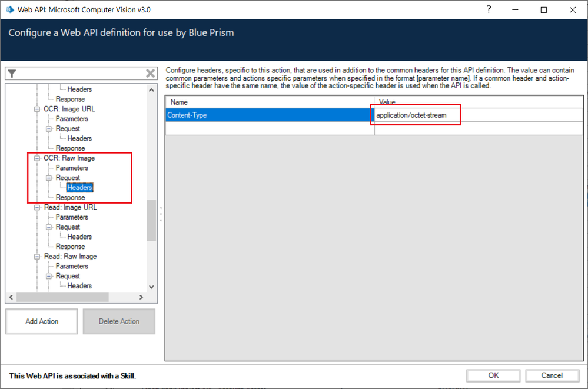Select the topmost Headers tree item

(x=79, y=89)
